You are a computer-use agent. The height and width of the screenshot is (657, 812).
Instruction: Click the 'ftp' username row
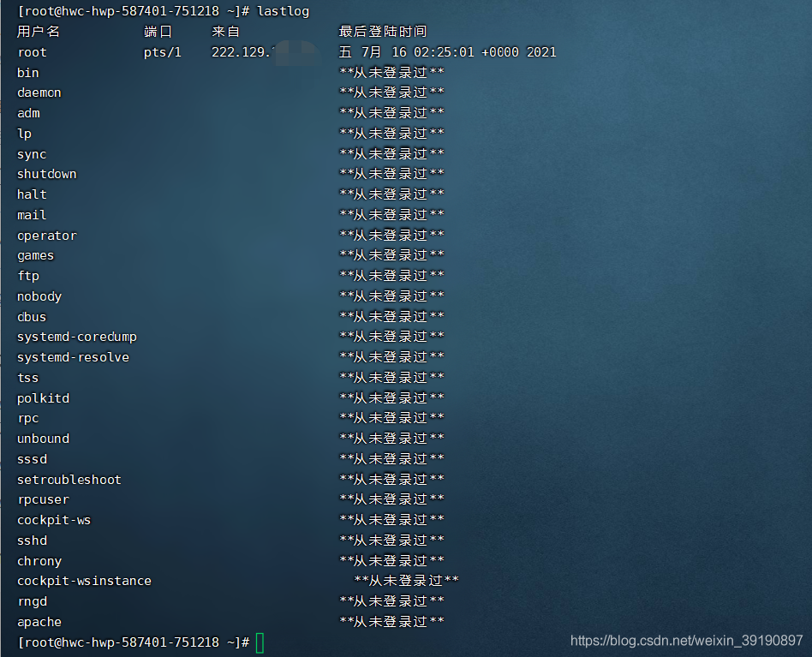pos(28,276)
